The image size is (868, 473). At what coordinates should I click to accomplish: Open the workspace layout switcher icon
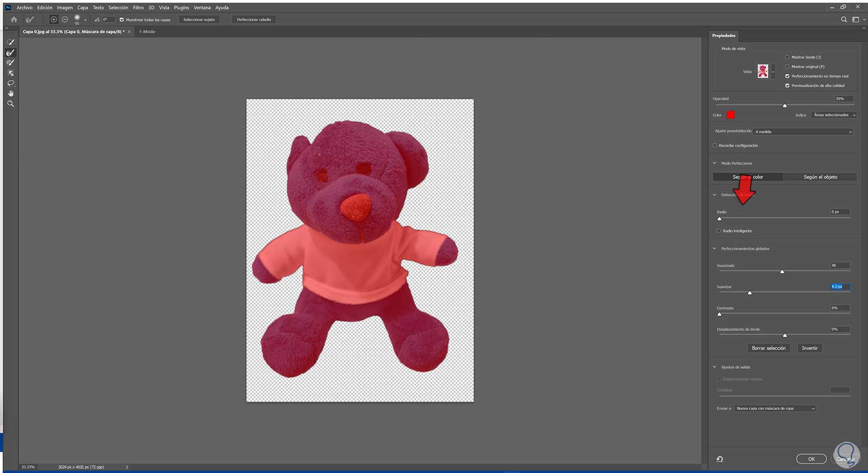[x=856, y=20]
